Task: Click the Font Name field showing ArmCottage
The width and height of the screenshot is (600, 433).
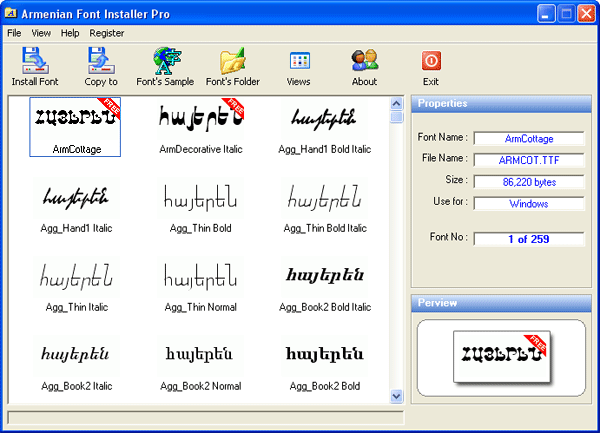Action: (x=528, y=138)
